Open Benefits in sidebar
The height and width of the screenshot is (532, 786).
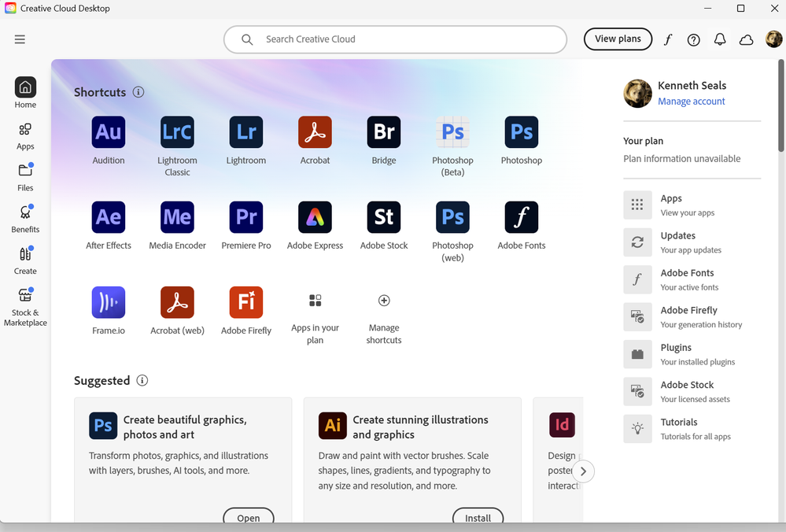25,219
